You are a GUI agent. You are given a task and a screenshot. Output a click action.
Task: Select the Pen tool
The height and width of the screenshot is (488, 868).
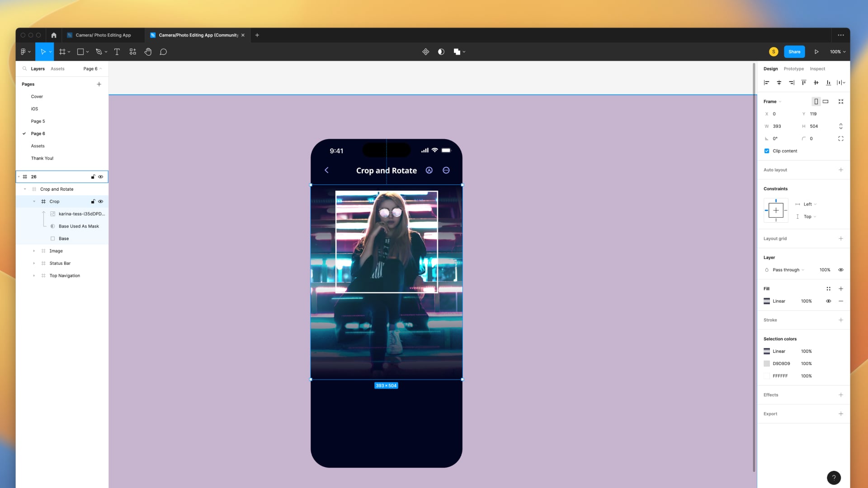coord(99,52)
